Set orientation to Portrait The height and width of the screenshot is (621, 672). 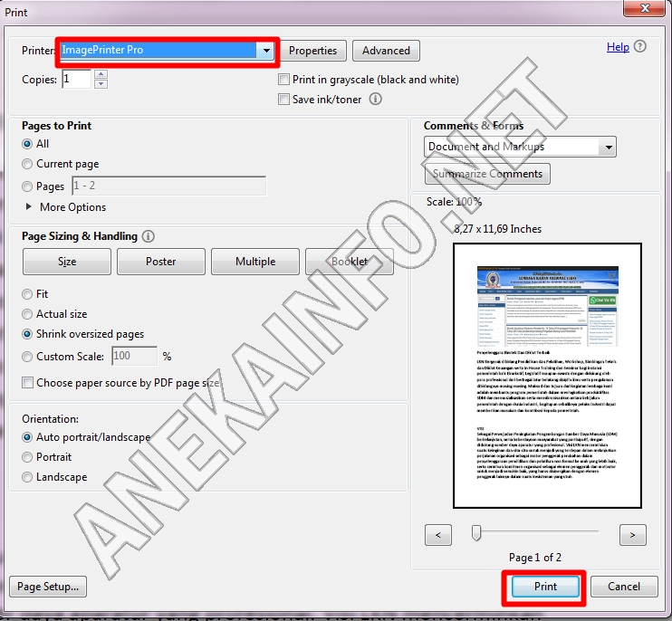[x=27, y=457]
